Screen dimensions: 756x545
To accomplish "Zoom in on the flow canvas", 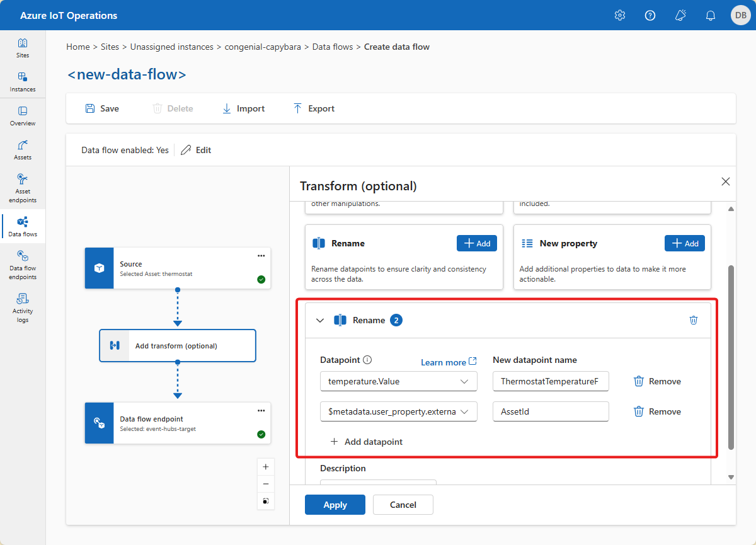I will pyautogui.click(x=266, y=467).
